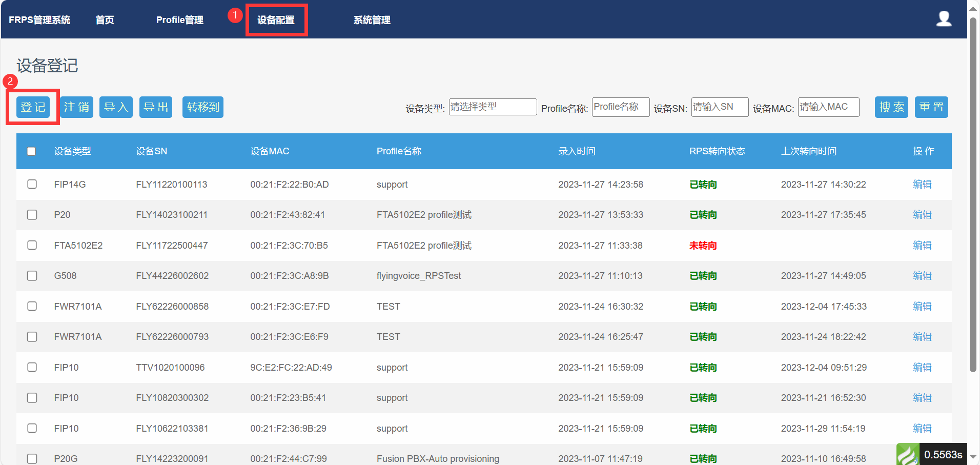Open the 系统管理 menu
This screenshot has width=980, height=465.
[x=372, y=20]
